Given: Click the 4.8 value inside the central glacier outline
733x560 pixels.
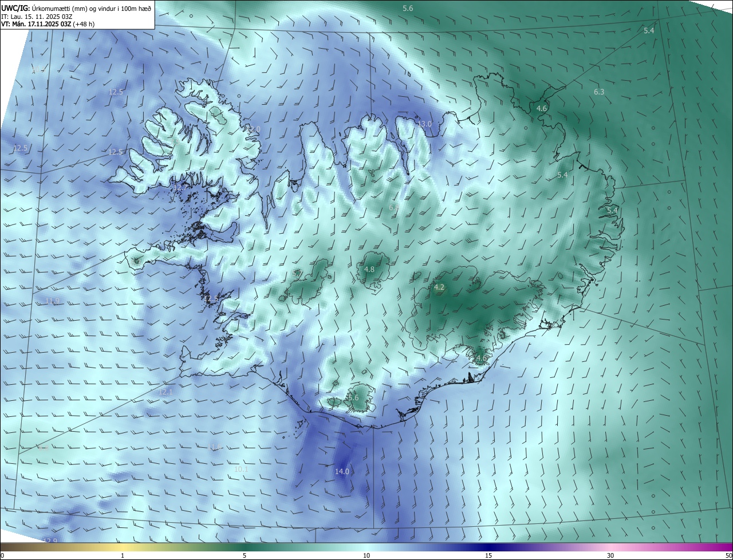Looking at the screenshot, I should [x=369, y=269].
